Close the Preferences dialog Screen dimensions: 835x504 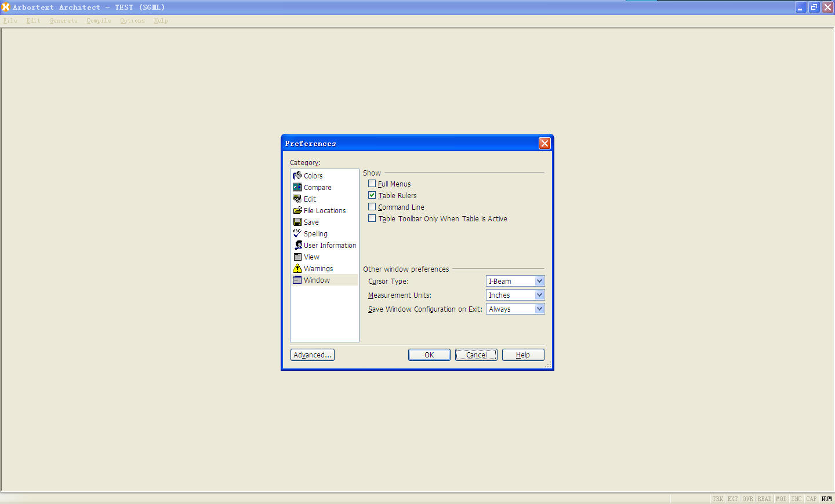click(x=544, y=143)
